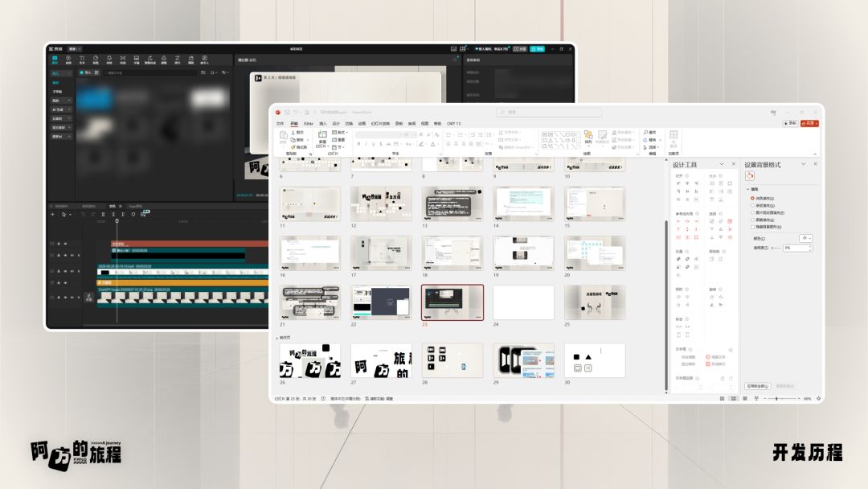
Task: Click the paint bucket Fill icon in background pane
Action: (750, 176)
